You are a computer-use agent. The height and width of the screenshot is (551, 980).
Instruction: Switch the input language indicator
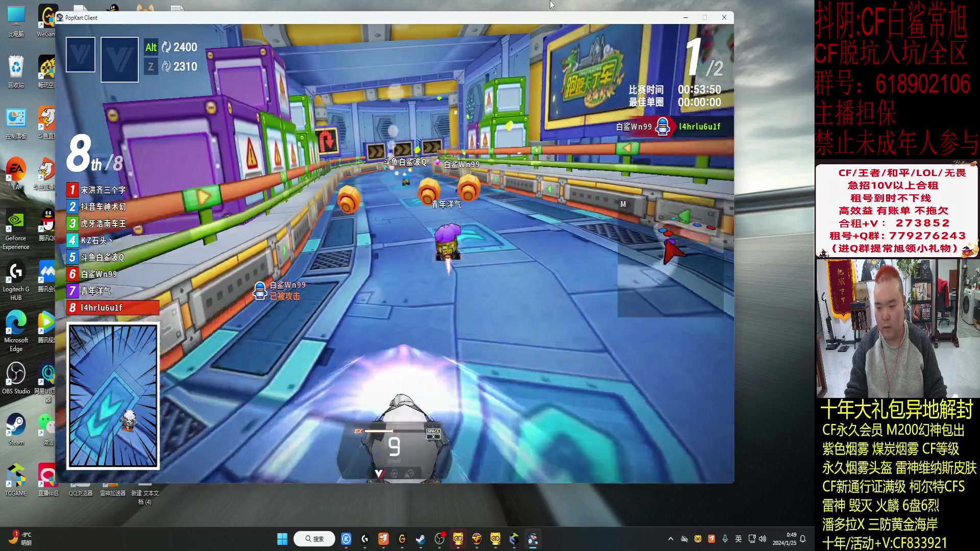(x=738, y=539)
